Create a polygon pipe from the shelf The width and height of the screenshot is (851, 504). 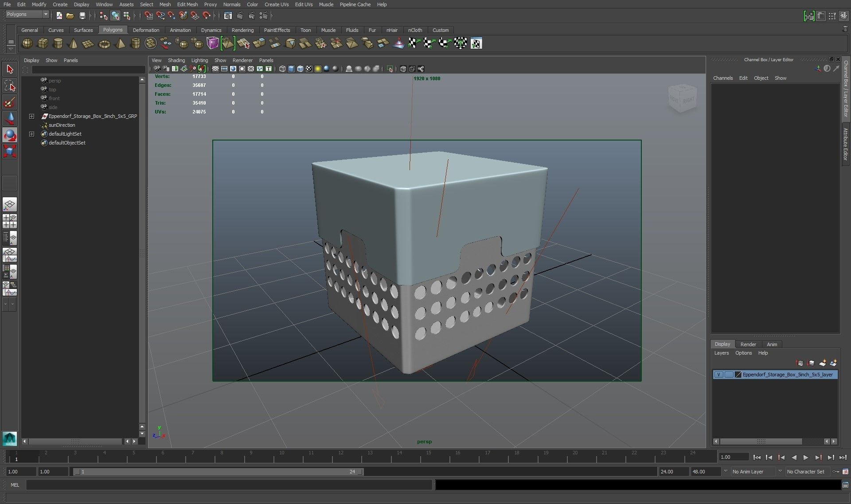coord(135,43)
